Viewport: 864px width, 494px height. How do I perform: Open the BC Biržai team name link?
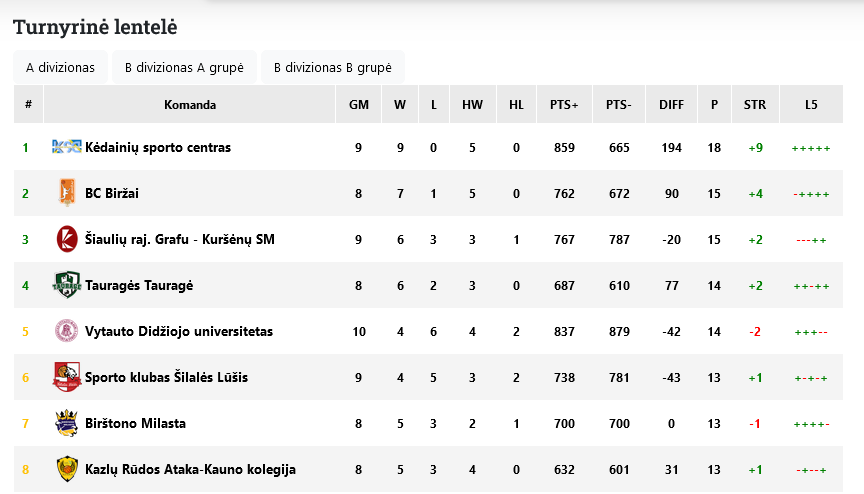coord(112,193)
